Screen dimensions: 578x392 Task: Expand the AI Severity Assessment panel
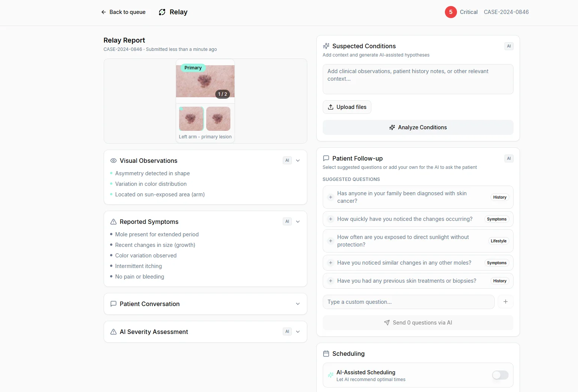298,332
